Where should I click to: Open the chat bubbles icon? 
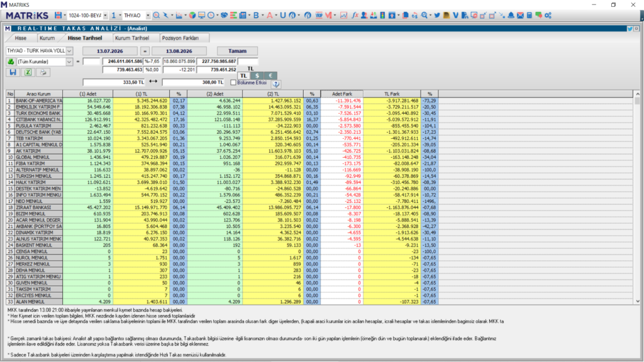[538, 15]
